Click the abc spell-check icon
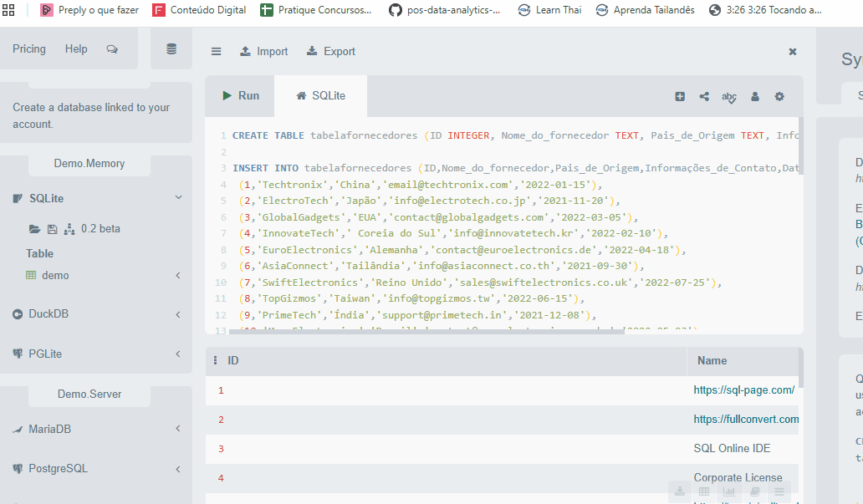This screenshot has width=863, height=504. [x=728, y=97]
